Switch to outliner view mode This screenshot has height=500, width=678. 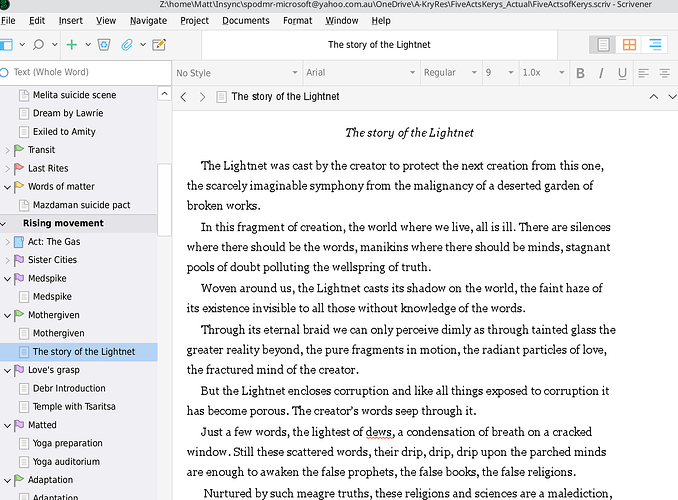[656, 45]
